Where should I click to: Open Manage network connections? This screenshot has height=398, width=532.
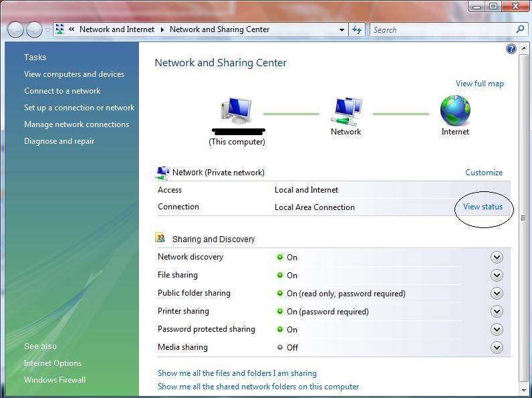[x=76, y=124]
